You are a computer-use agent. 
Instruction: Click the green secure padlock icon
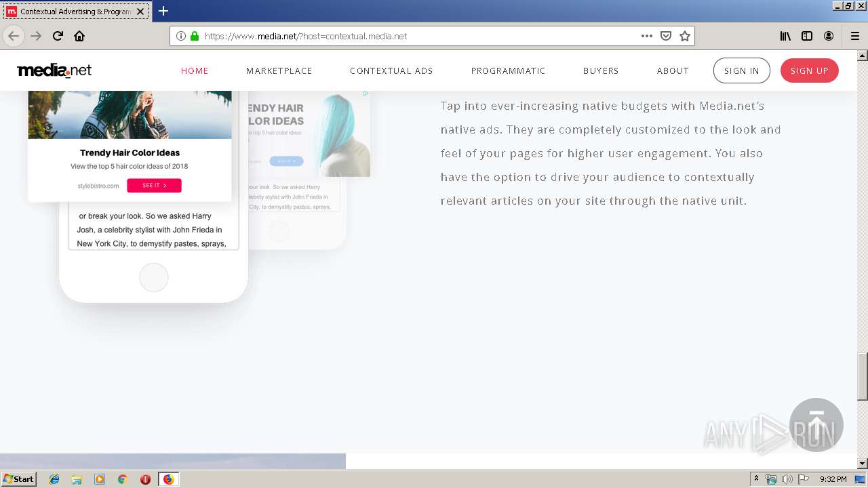coord(195,36)
